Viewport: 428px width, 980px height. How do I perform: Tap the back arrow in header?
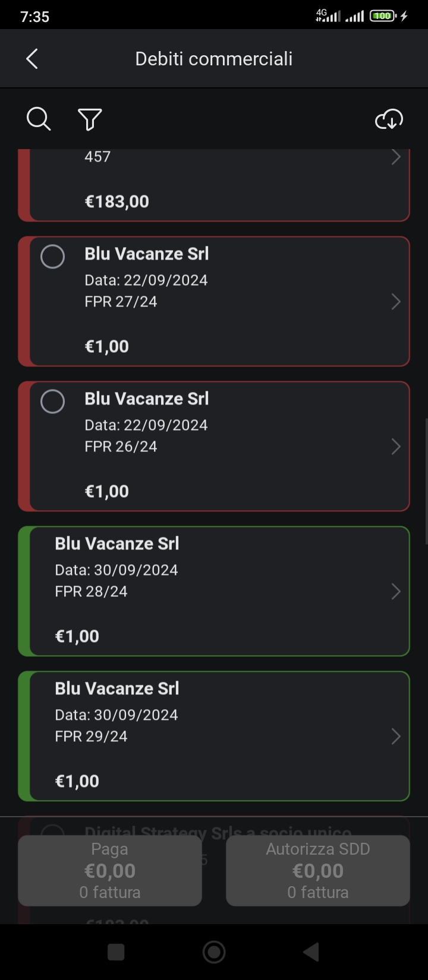pyautogui.click(x=32, y=59)
